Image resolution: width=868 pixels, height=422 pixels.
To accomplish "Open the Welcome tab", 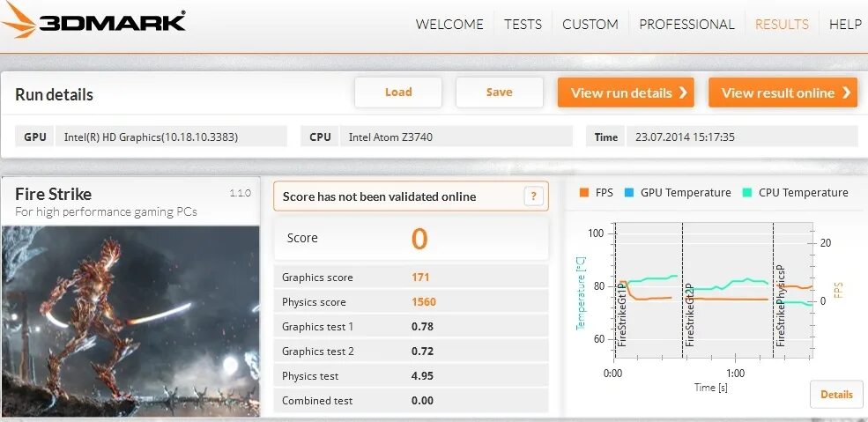I will (449, 25).
